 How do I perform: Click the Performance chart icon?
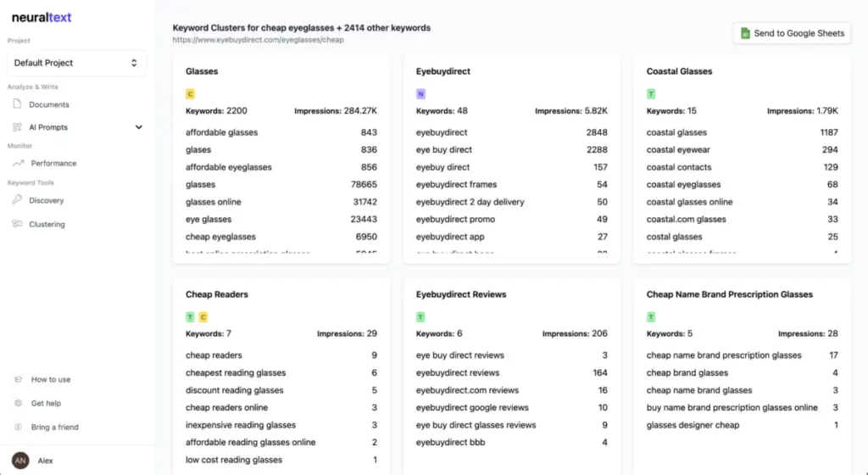click(x=18, y=163)
